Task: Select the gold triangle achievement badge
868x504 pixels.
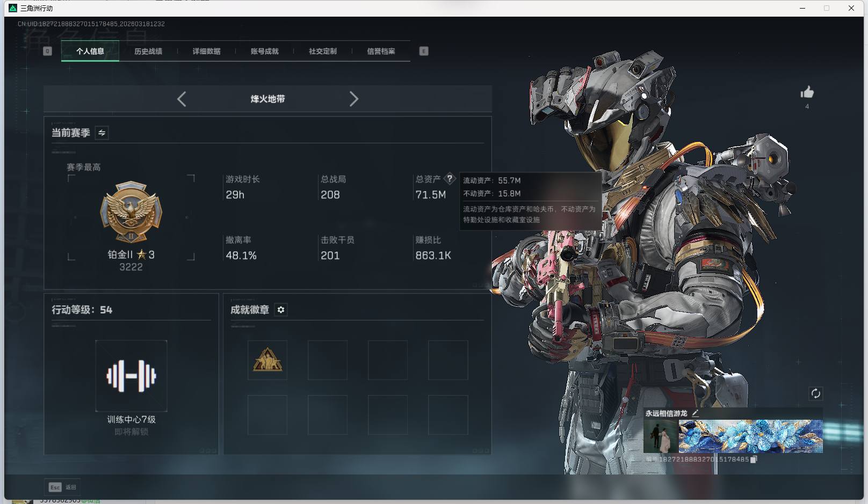Action: (267, 360)
